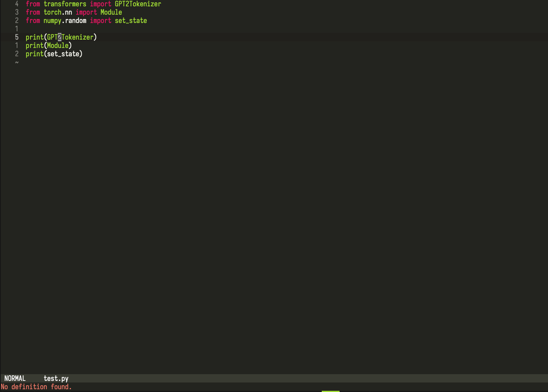Image resolution: width=548 pixels, height=392 pixels.
Task: Click 'transformers' module name in first import
Action: click(x=65, y=4)
